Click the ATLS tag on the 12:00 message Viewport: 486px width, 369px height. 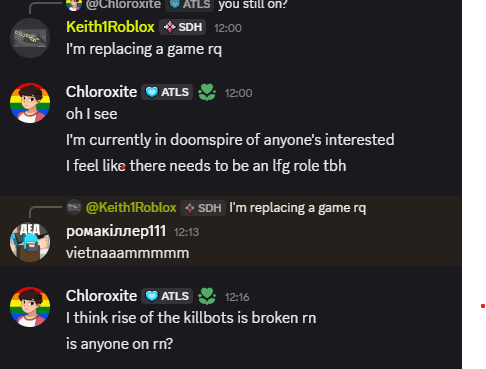tap(167, 92)
